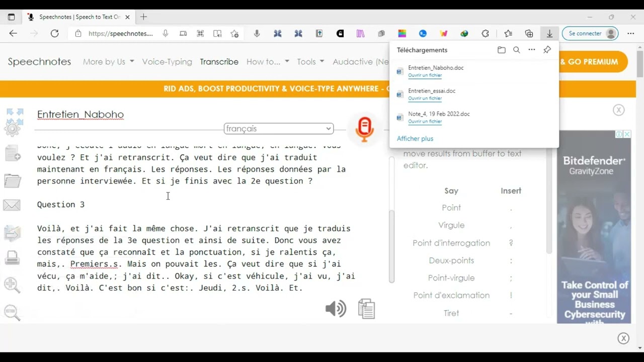Click the 'Question 3' line in note
Screen dimensions: 644x362
pyautogui.click(x=61, y=205)
